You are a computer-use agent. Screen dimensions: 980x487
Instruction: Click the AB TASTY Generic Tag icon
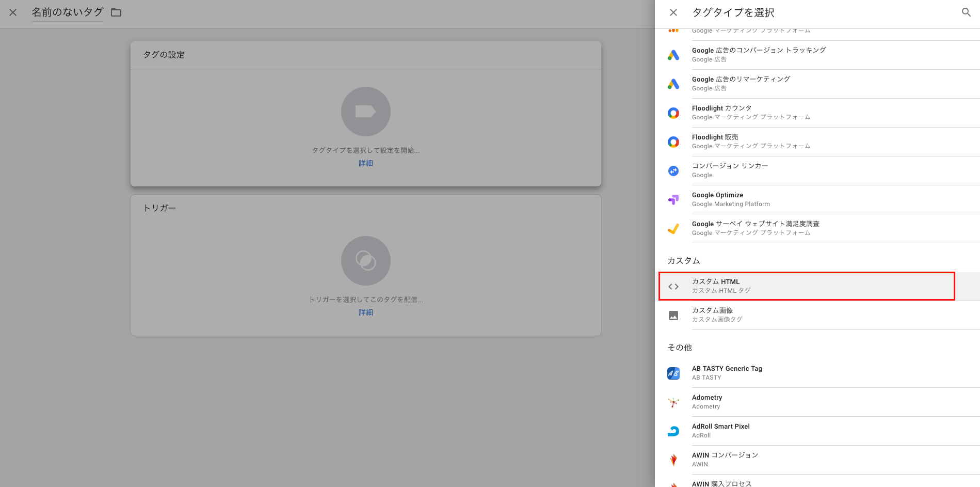(x=673, y=373)
